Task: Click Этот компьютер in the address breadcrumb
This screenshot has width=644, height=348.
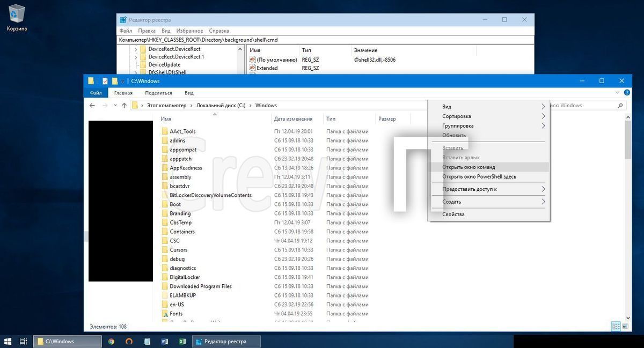Action: (166, 106)
